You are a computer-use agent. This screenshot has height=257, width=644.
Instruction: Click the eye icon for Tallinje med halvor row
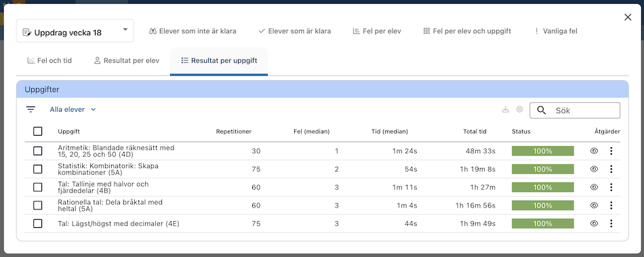pos(594,187)
